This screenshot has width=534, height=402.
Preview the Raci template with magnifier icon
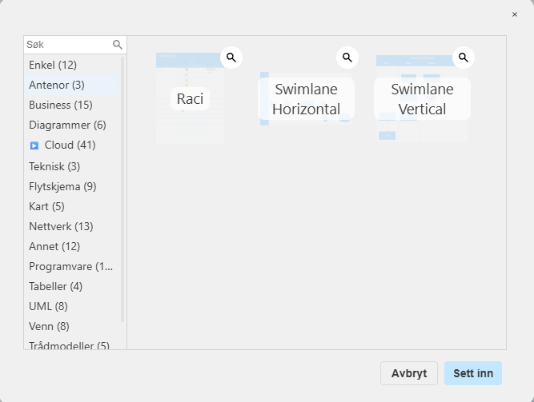point(231,58)
